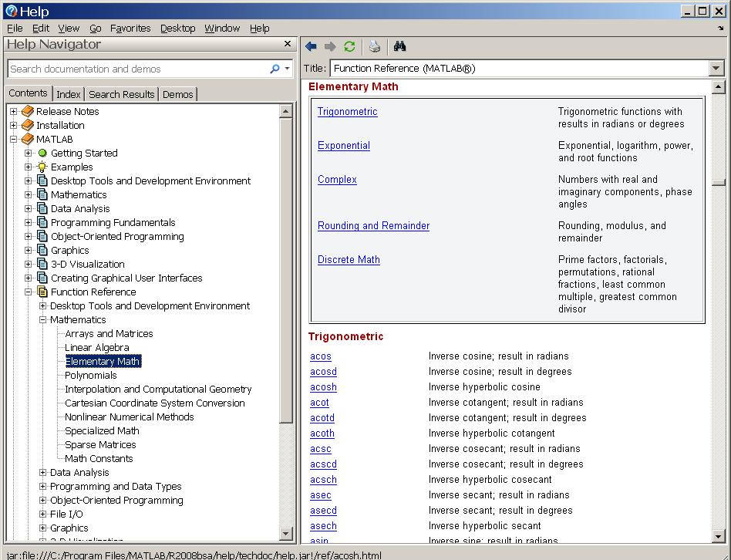Viewport: 731px width, 560px height.
Task: Select Arrays and Matrices in contents tree
Action: [109, 334]
